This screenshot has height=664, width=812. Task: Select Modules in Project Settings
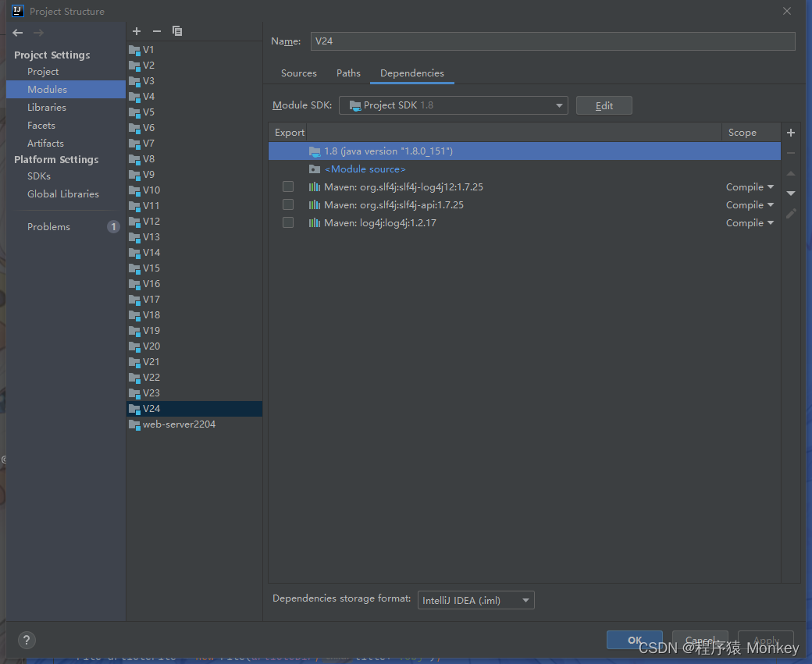coord(66,89)
